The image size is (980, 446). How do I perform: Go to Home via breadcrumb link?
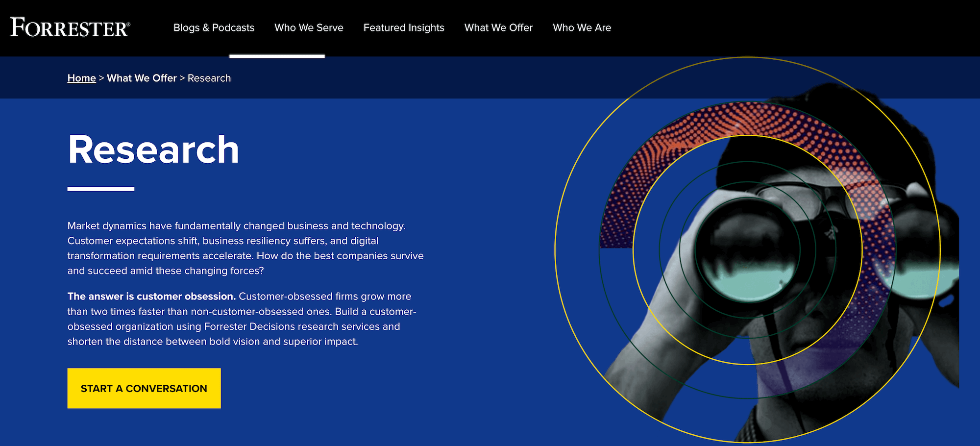tap(81, 78)
